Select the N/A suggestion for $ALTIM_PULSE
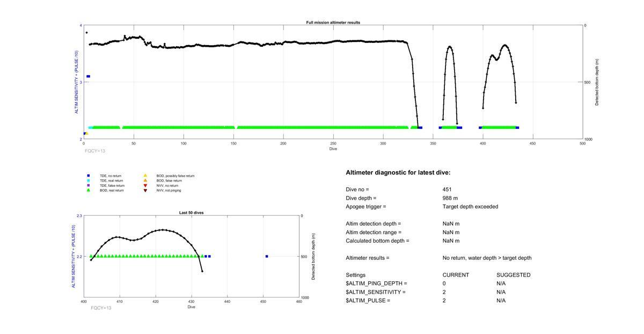 (501, 301)
